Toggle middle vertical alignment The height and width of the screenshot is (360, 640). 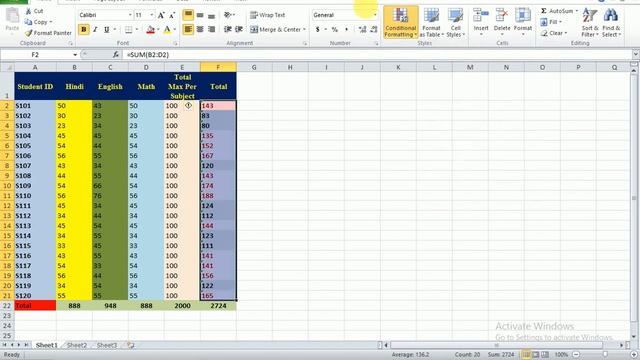click(200, 15)
